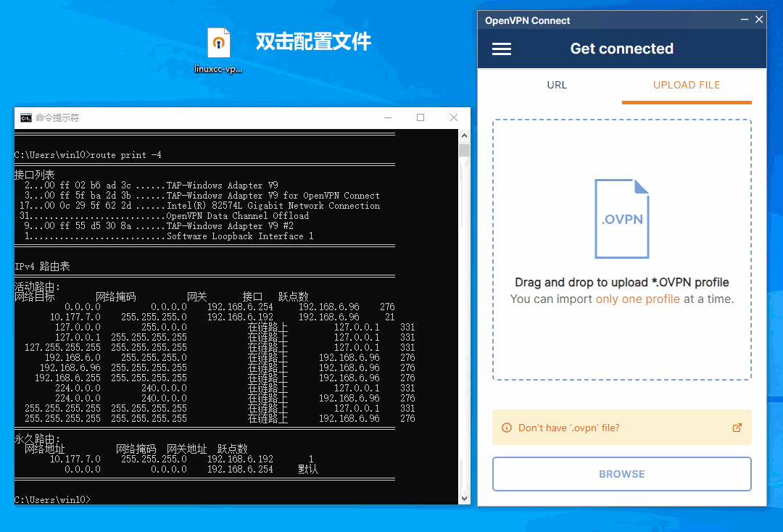Switch to the UPLOAD FILE tab
783x532 pixels.
(x=687, y=85)
